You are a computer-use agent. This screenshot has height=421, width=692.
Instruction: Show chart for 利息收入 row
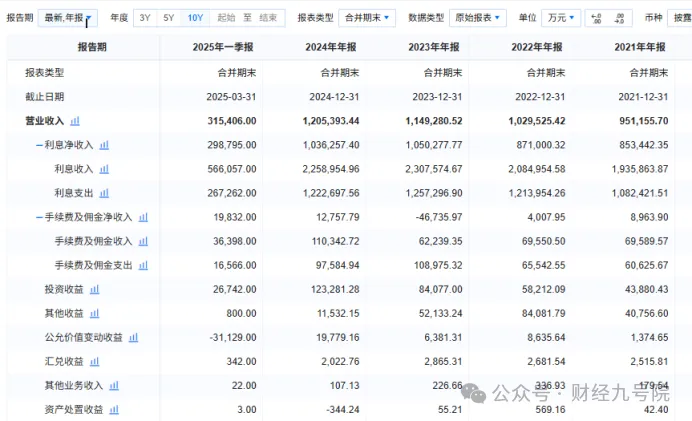point(104,169)
